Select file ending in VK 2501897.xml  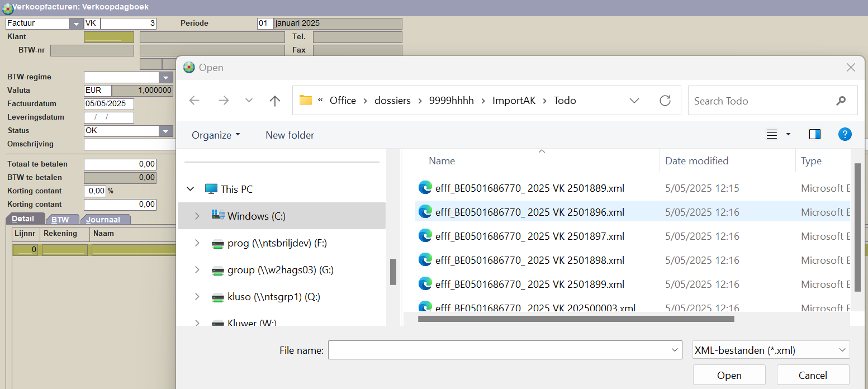tap(529, 236)
